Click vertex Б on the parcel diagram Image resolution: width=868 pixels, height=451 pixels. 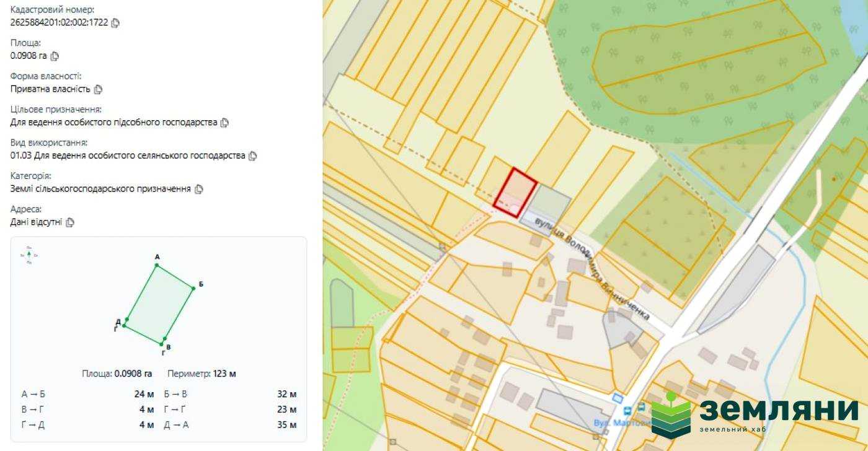(193, 289)
